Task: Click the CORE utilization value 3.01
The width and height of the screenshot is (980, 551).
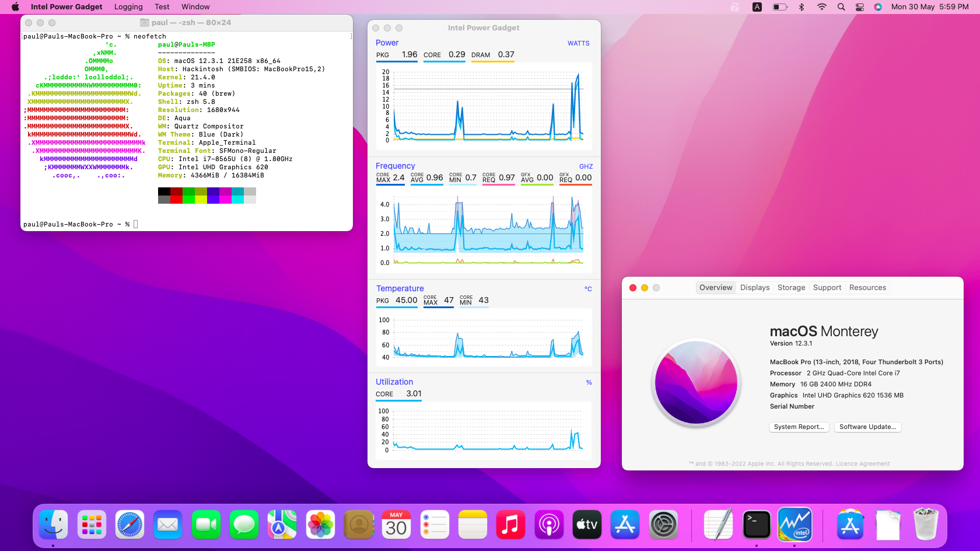Action: 414,393
